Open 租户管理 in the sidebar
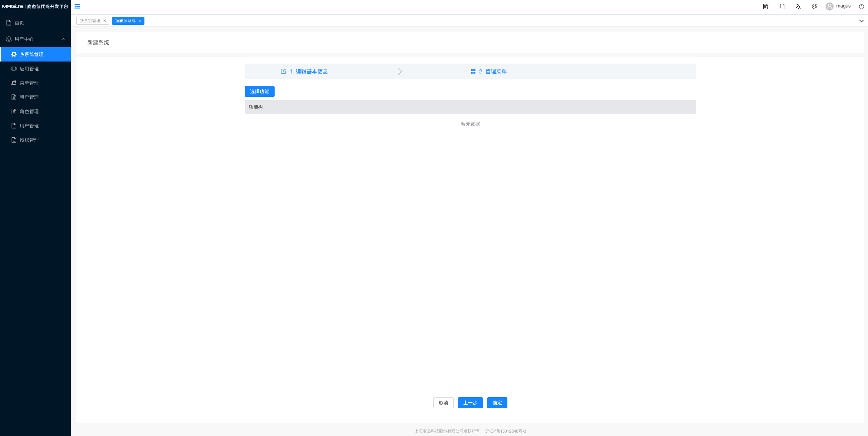 pyautogui.click(x=35, y=97)
